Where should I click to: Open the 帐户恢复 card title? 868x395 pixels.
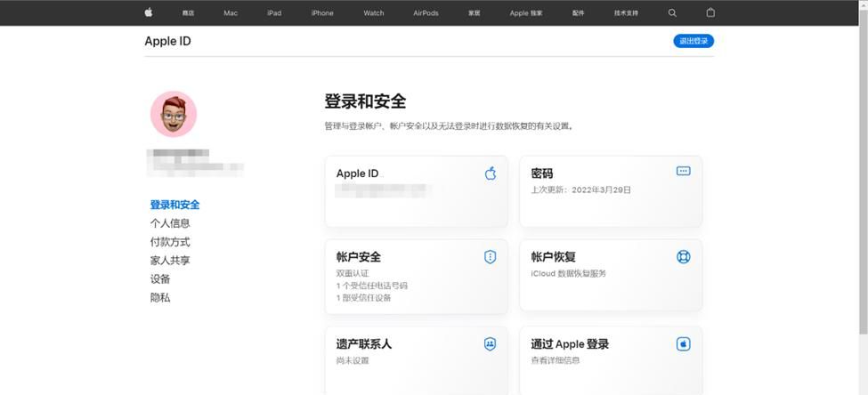553,257
